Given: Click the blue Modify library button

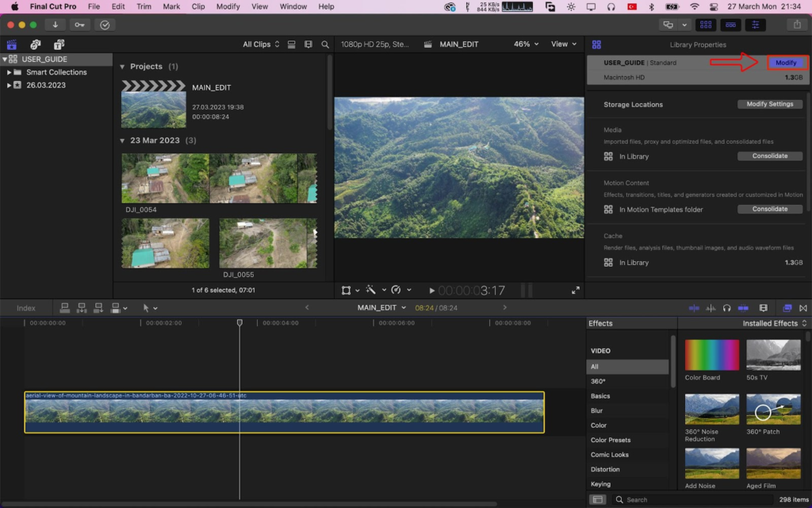Looking at the screenshot, I should (x=786, y=63).
